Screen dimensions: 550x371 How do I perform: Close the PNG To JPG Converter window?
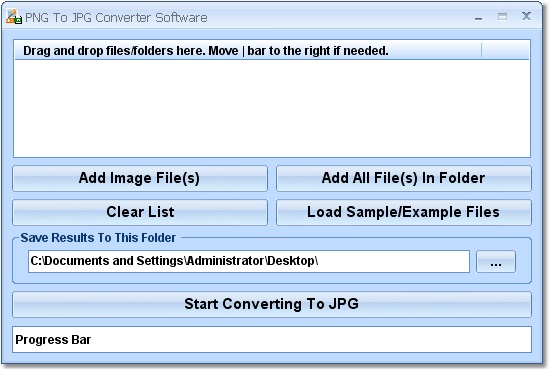(x=526, y=16)
